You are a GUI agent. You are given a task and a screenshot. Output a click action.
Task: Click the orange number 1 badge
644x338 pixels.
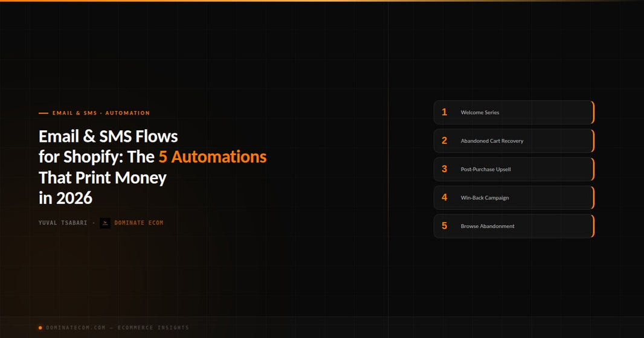444,112
